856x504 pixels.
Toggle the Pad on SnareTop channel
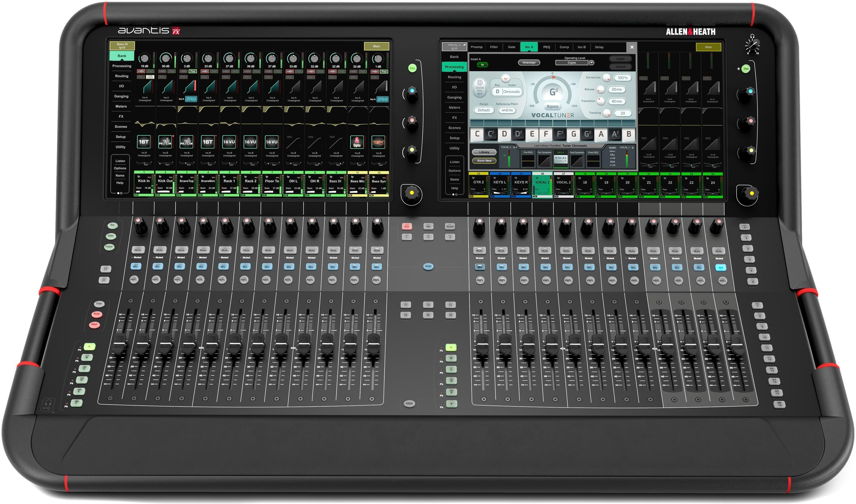click(x=193, y=72)
